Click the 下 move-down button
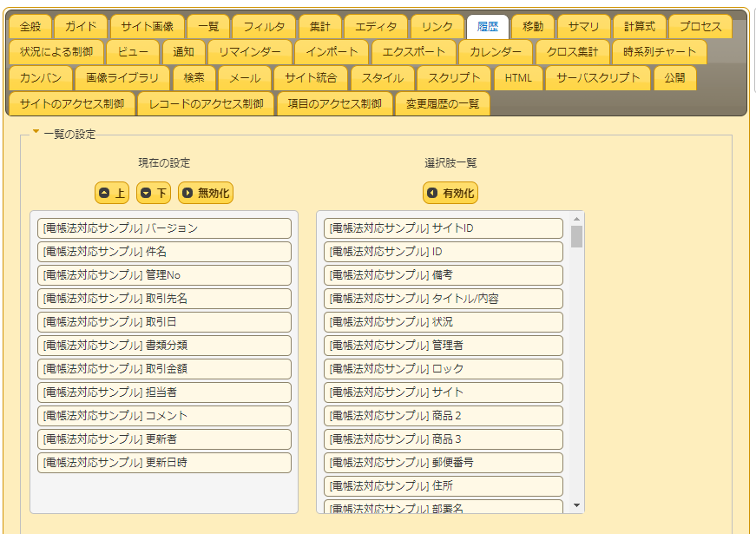 [154, 193]
